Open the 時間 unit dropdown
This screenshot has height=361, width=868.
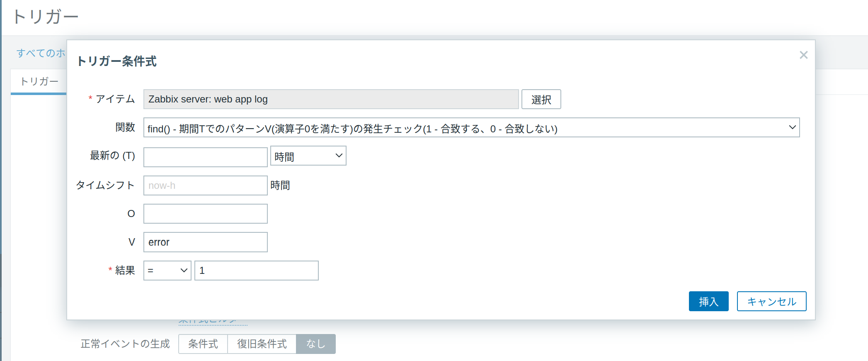(308, 156)
